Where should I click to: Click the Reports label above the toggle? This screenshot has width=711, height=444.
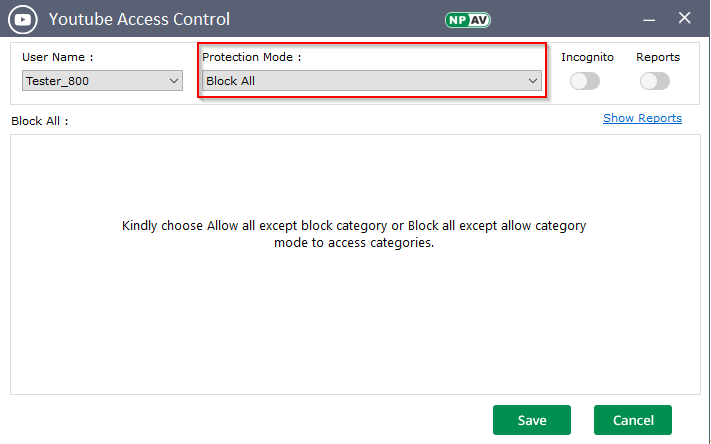point(658,58)
